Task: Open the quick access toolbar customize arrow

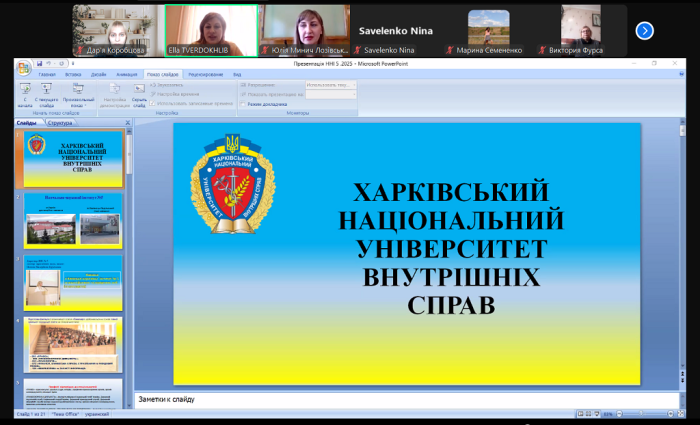Action: 73,63
